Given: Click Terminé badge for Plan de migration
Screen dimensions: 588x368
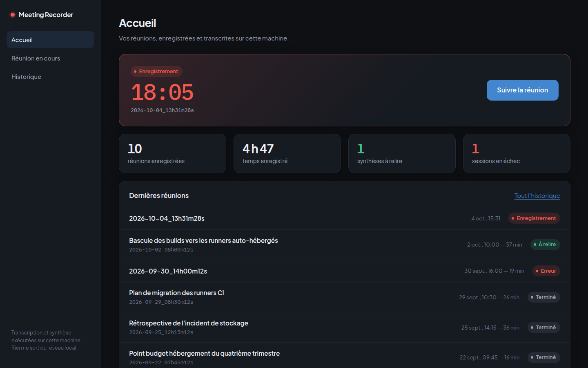Looking at the screenshot, I should point(544,297).
